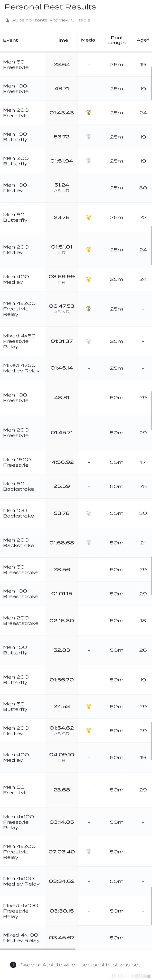Click the silver medal for Mixed 4x50 Freestyle Relay
Viewport: 152px width, 980px height.
point(89,341)
